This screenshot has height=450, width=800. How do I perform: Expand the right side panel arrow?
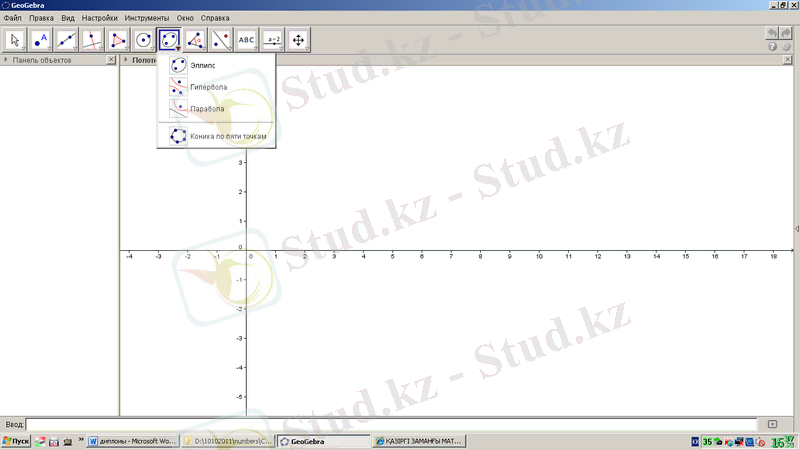tap(797, 229)
